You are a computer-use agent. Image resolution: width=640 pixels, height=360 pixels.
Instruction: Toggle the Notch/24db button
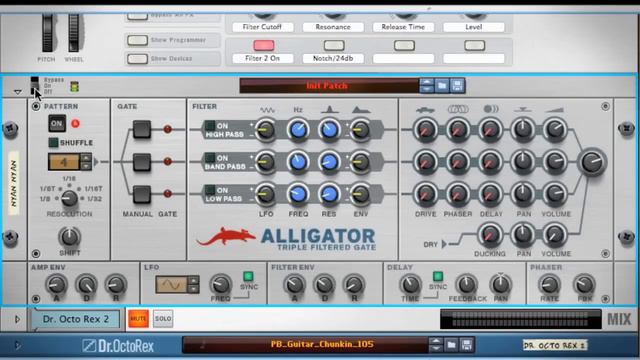(x=334, y=45)
